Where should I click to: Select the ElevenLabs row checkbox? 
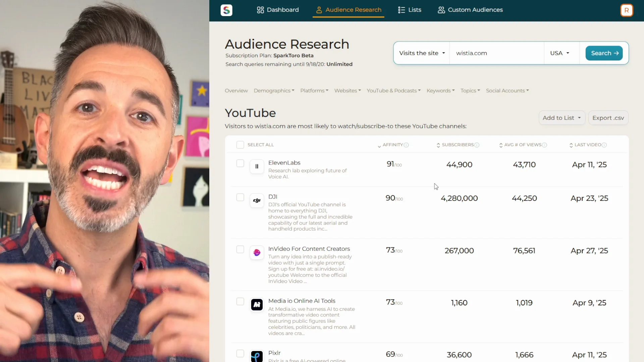[240, 163]
